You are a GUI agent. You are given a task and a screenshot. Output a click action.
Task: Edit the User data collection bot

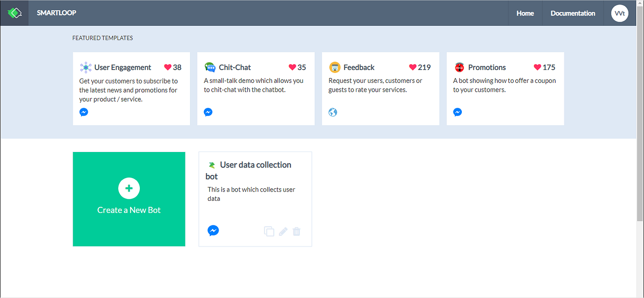coord(283,231)
